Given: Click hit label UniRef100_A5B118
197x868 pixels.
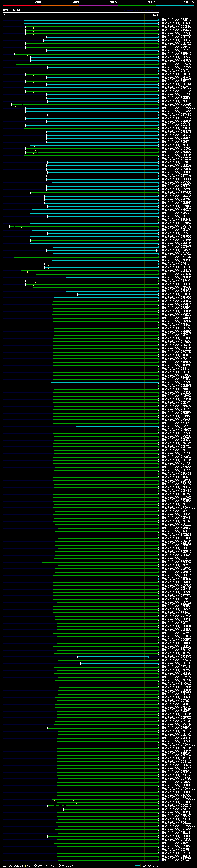Looking at the screenshot, I should point(177,410).
